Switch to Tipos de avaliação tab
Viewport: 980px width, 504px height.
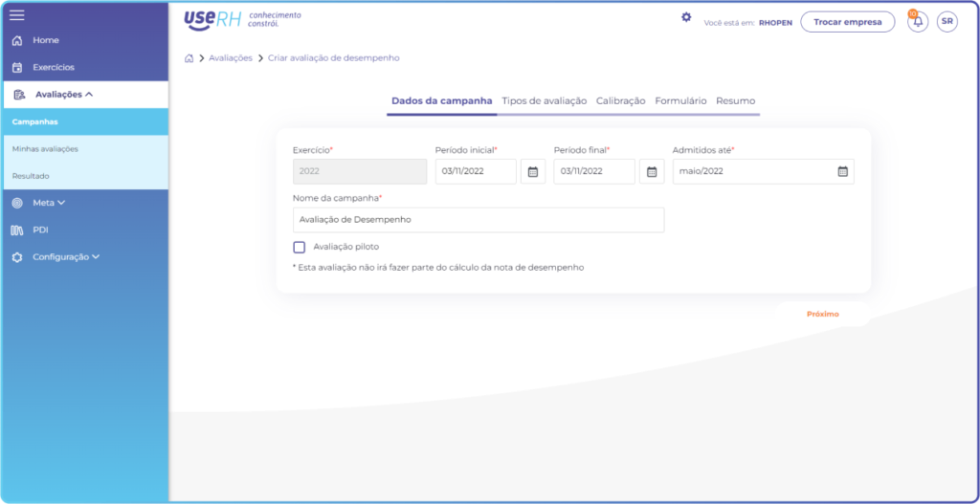[545, 101]
